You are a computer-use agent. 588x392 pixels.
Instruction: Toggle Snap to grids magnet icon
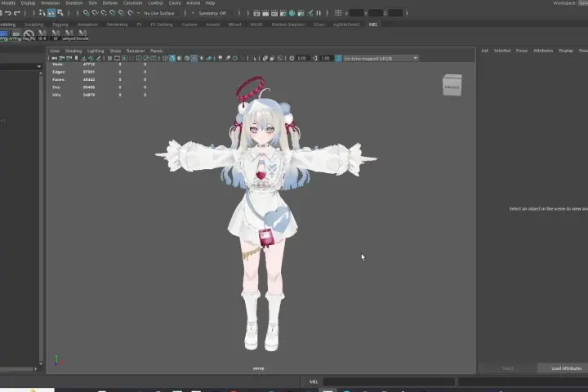tap(87, 13)
